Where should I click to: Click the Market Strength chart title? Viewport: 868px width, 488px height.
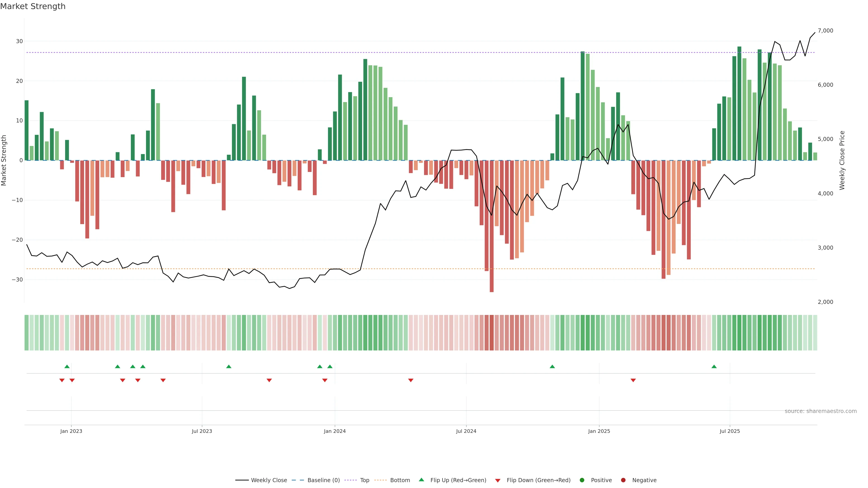(x=33, y=6)
